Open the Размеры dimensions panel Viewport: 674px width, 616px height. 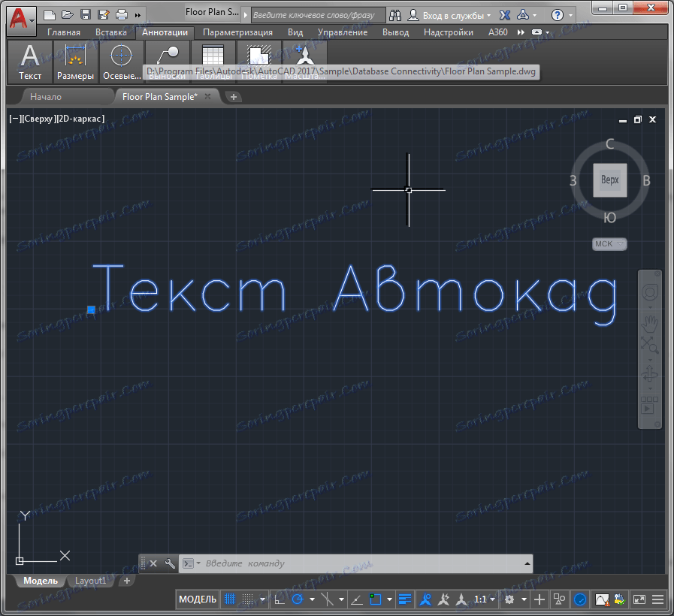click(75, 62)
